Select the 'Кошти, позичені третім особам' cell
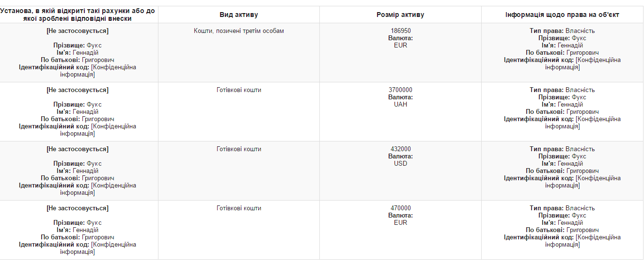644x266 pixels. pos(238,31)
